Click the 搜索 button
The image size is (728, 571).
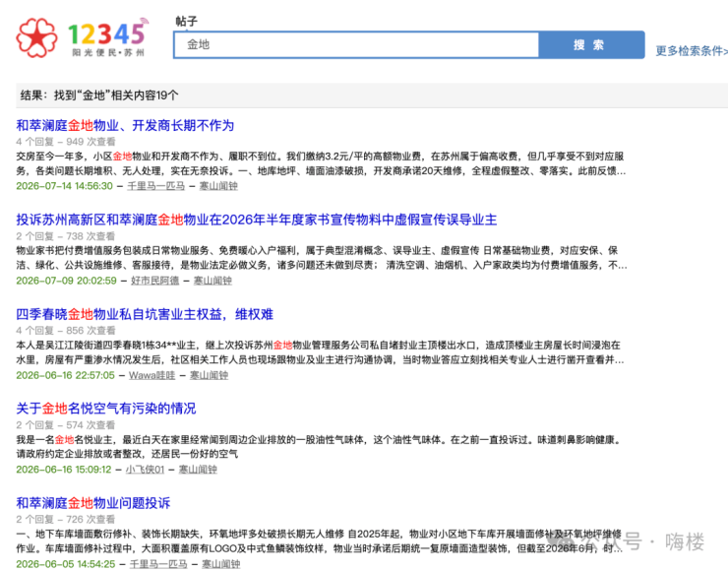pos(591,45)
